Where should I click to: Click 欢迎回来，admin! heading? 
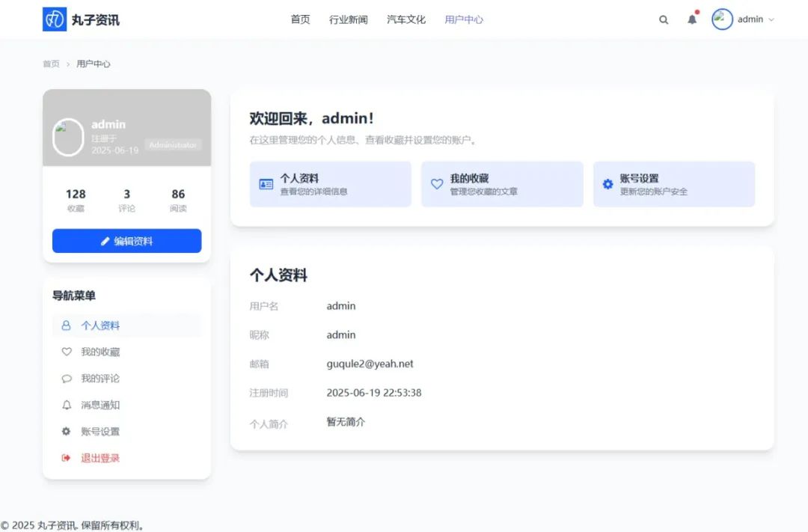click(x=312, y=118)
